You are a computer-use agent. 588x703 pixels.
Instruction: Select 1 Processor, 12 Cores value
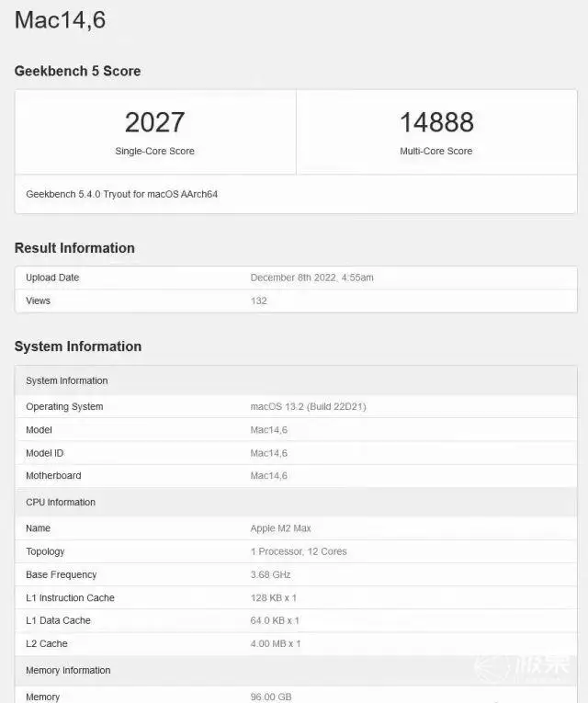pos(299,551)
